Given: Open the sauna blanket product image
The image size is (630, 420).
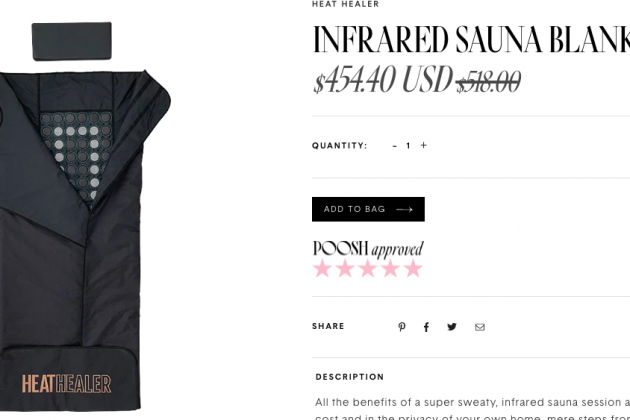Looking at the screenshot, I should coord(85,240).
